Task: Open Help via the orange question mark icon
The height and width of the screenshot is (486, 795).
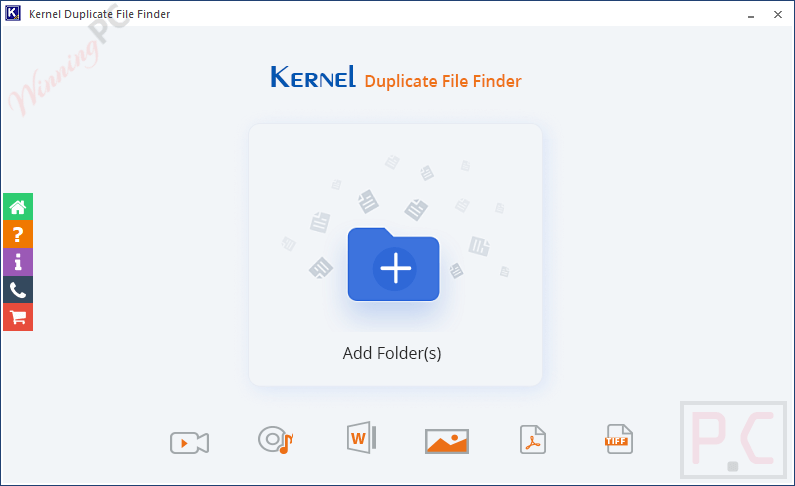Action: 18,234
